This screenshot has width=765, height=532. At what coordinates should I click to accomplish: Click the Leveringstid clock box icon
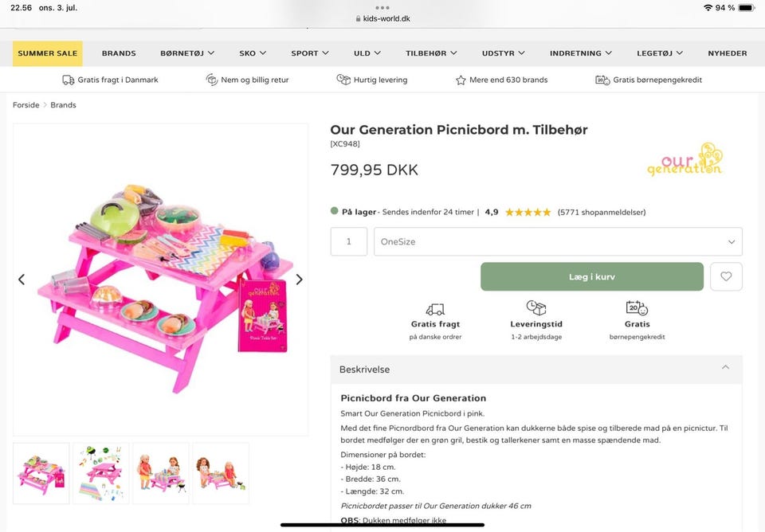(x=536, y=307)
